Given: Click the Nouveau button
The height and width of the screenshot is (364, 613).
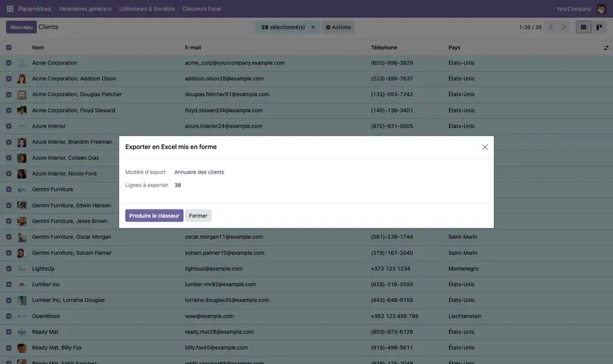Looking at the screenshot, I should [x=21, y=28].
